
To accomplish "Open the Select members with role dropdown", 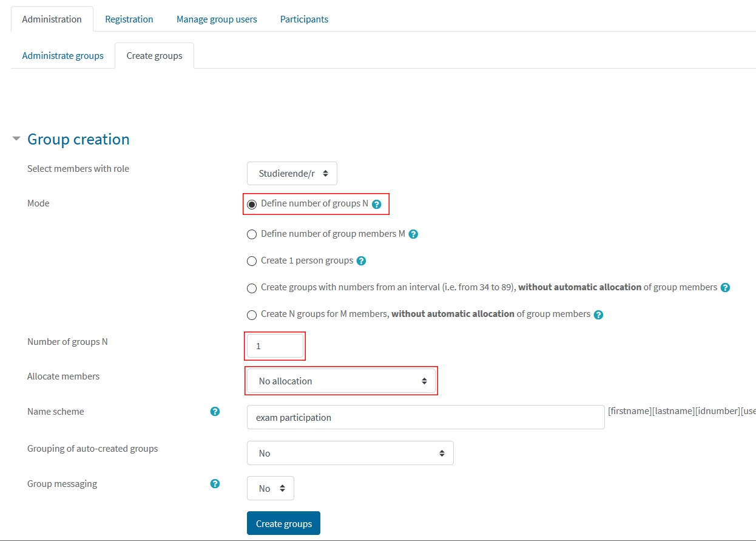I will click(292, 173).
